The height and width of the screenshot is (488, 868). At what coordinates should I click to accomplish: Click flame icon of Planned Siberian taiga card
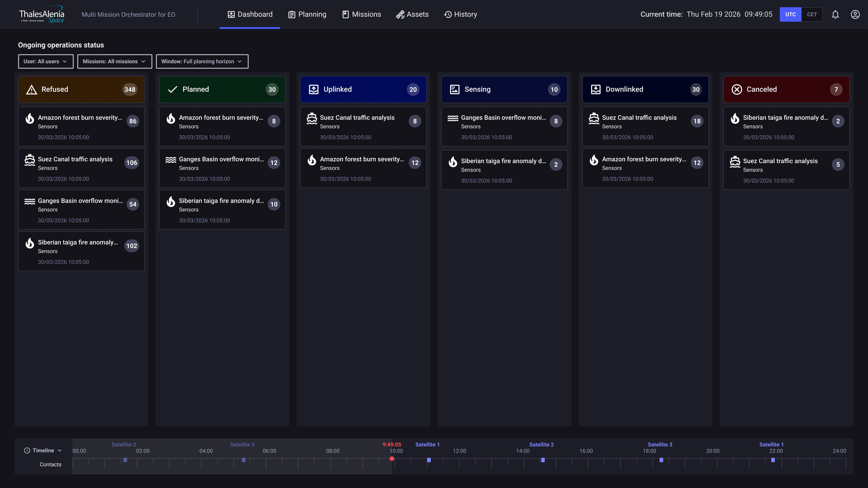[x=171, y=201]
